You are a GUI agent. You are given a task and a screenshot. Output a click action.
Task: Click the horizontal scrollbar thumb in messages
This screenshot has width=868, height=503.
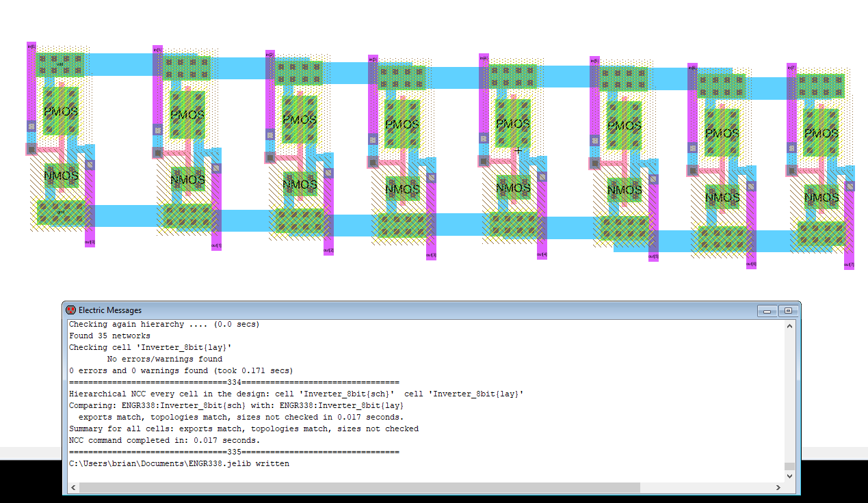(360, 487)
